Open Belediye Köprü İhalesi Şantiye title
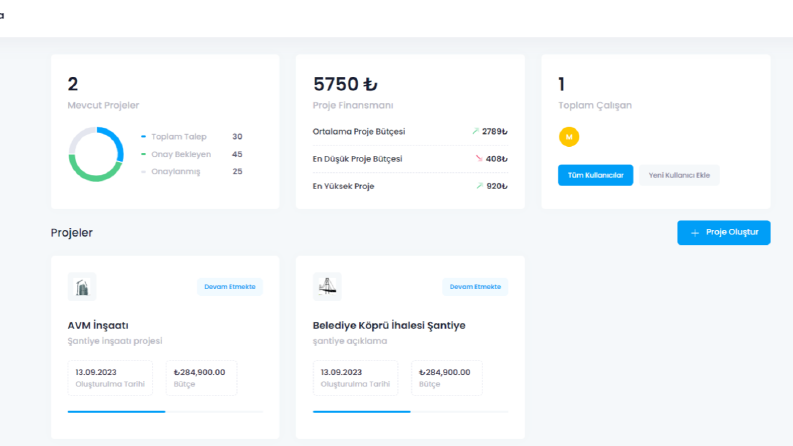The height and width of the screenshot is (446, 793). click(389, 325)
